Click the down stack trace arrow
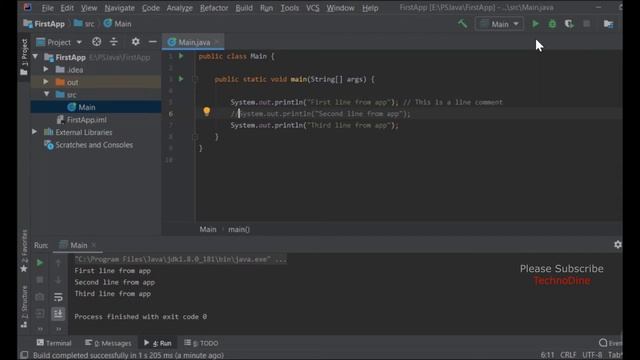The width and height of the screenshot is (640, 360). click(58, 280)
